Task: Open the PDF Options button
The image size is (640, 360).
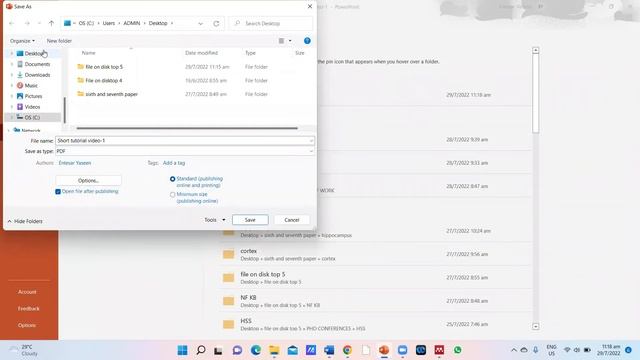Action: coord(88,180)
